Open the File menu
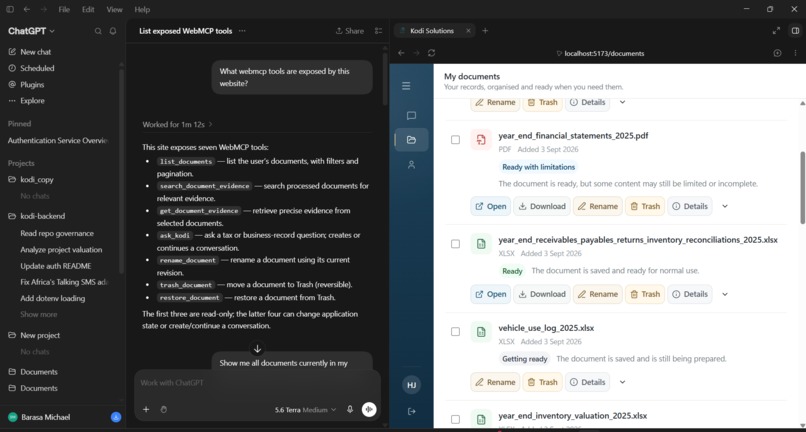 click(64, 9)
